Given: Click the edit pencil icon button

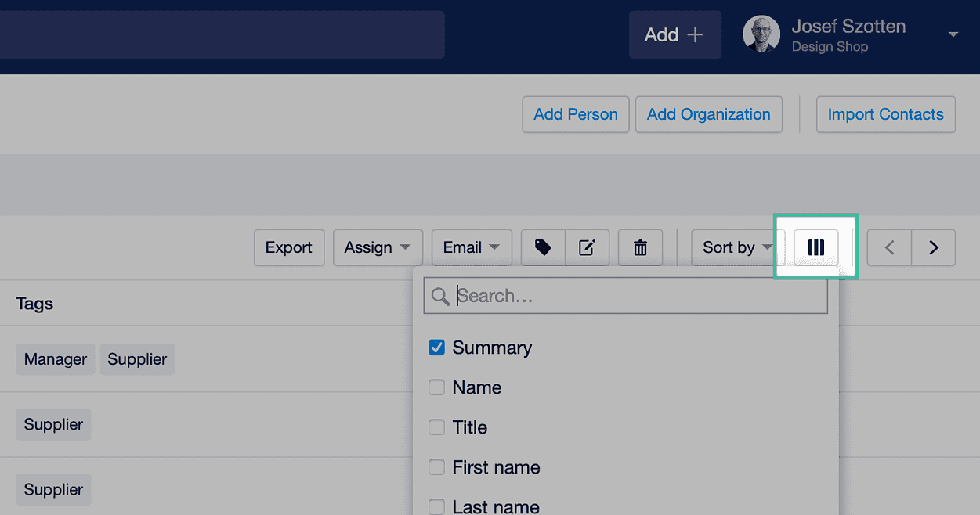Looking at the screenshot, I should (x=587, y=247).
